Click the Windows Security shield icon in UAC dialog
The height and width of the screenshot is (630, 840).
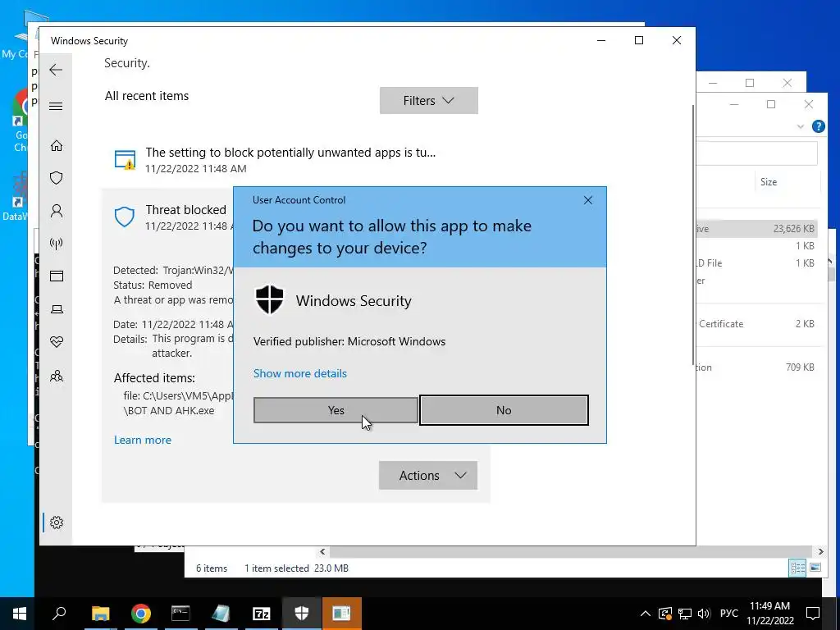tap(269, 300)
